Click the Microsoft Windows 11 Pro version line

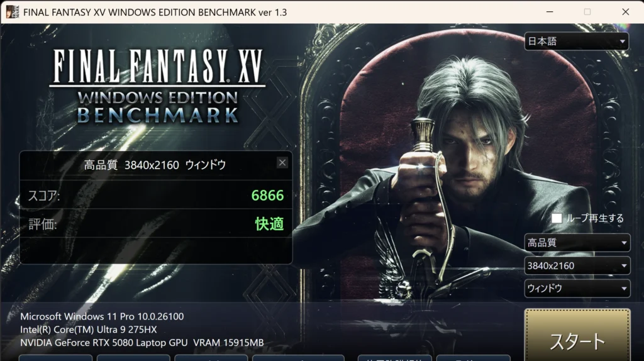pos(102,316)
